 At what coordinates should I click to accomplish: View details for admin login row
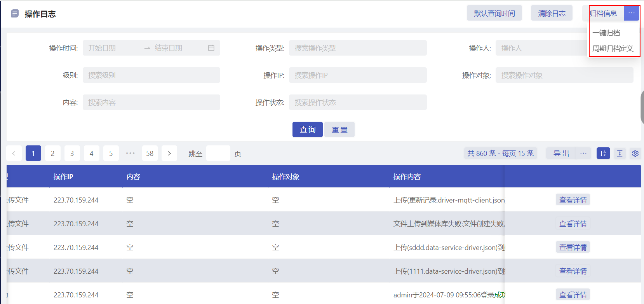pyautogui.click(x=573, y=295)
